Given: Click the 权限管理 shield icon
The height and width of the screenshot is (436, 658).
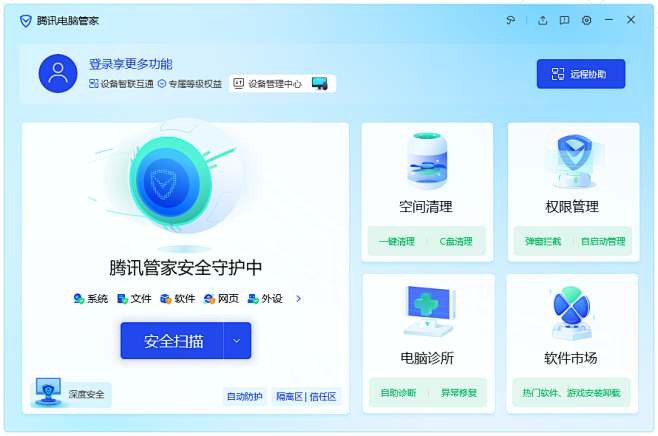Looking at the screenshot, I should click(574, 161).
